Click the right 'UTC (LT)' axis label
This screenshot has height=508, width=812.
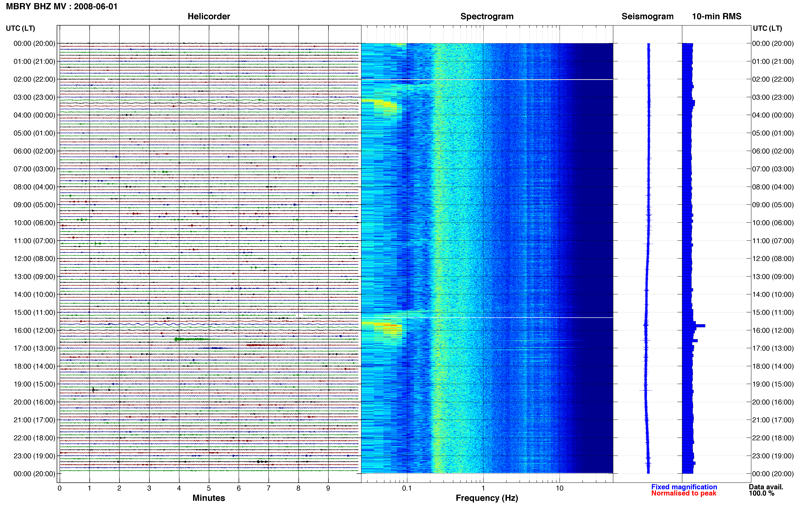(x=767, y=28)
